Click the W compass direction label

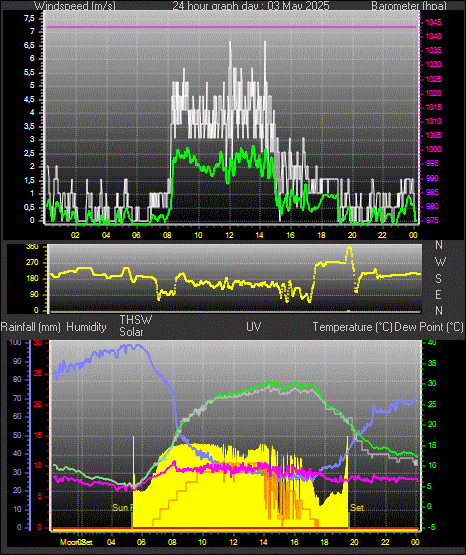[x=440, y=262]
